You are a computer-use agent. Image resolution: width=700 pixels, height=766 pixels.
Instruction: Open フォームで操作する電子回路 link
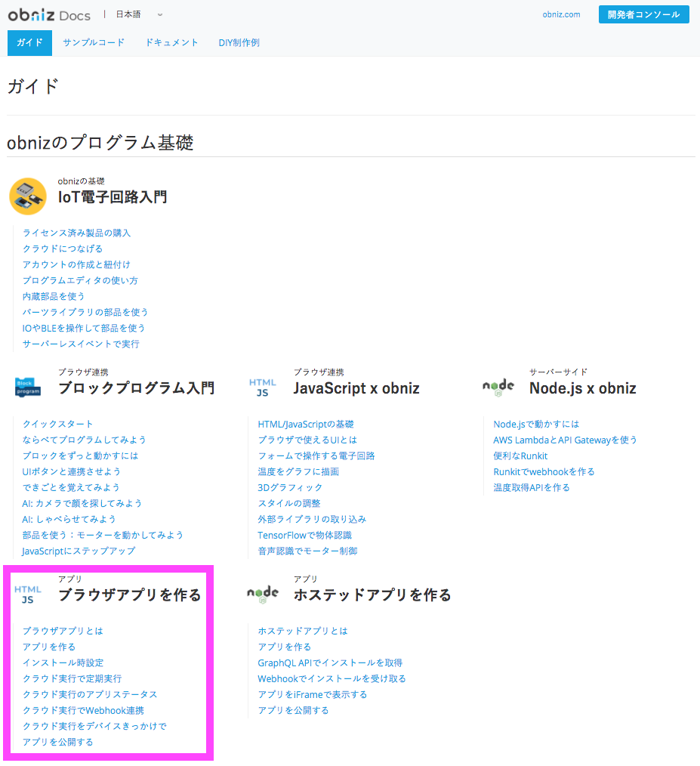316,456
